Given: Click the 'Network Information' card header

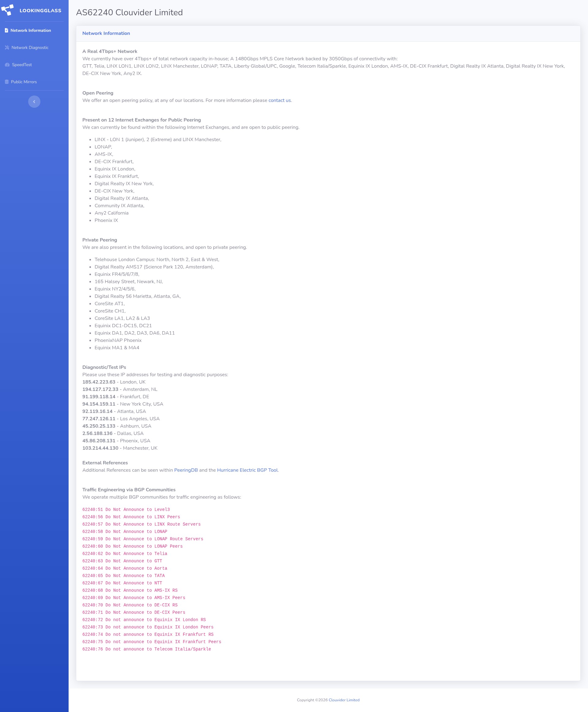Looking at the screenshot, I should [106, 33].
